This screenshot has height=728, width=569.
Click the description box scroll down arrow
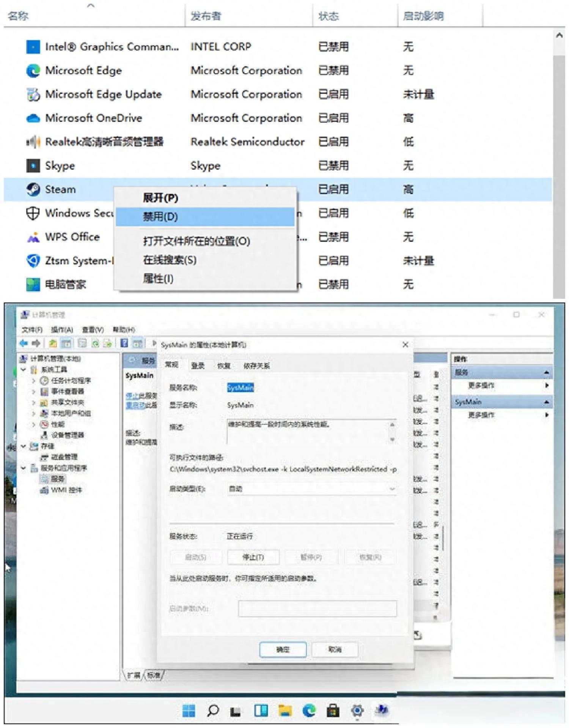(x=392, y=440)
